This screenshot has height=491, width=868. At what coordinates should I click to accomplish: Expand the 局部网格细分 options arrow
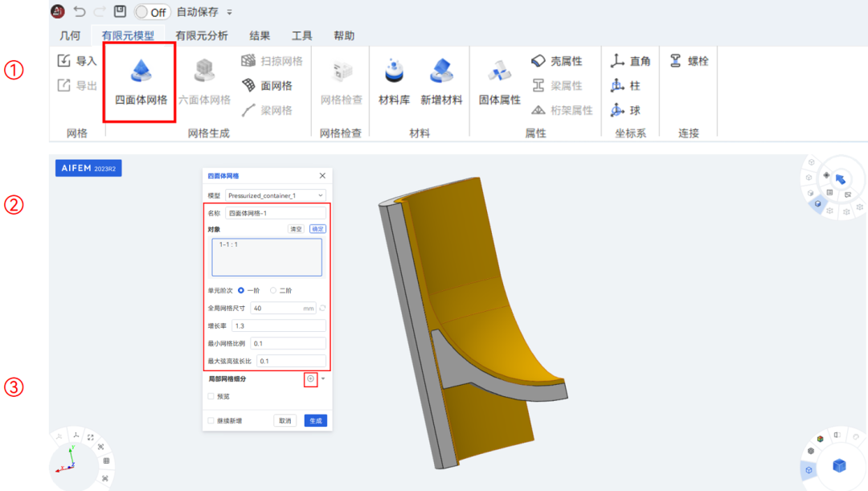click(x=322, y=378)
